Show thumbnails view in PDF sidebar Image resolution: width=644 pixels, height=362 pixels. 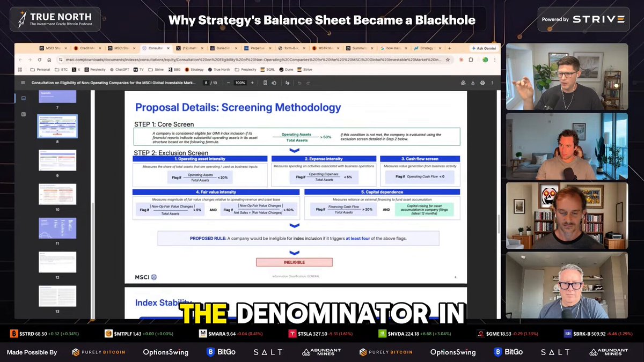(23, 98)
